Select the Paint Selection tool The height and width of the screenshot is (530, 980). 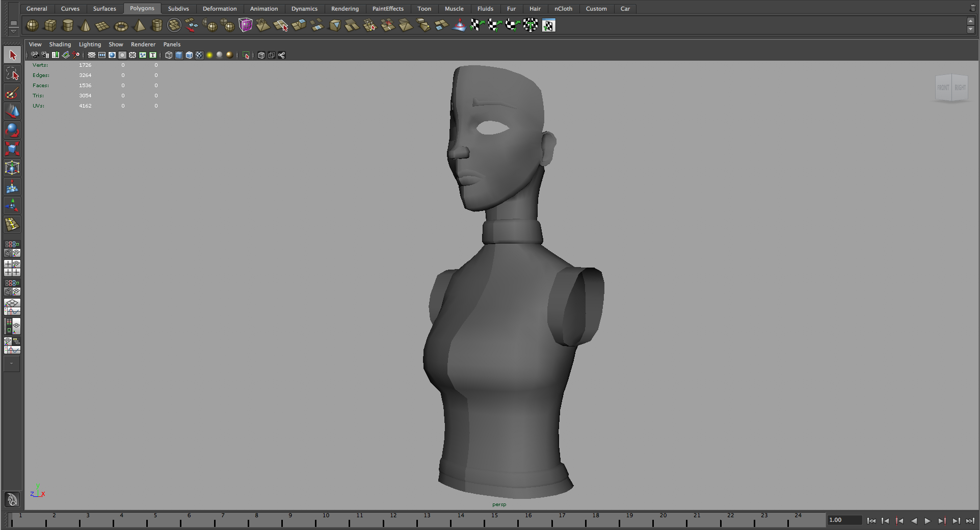click(12, 93)
